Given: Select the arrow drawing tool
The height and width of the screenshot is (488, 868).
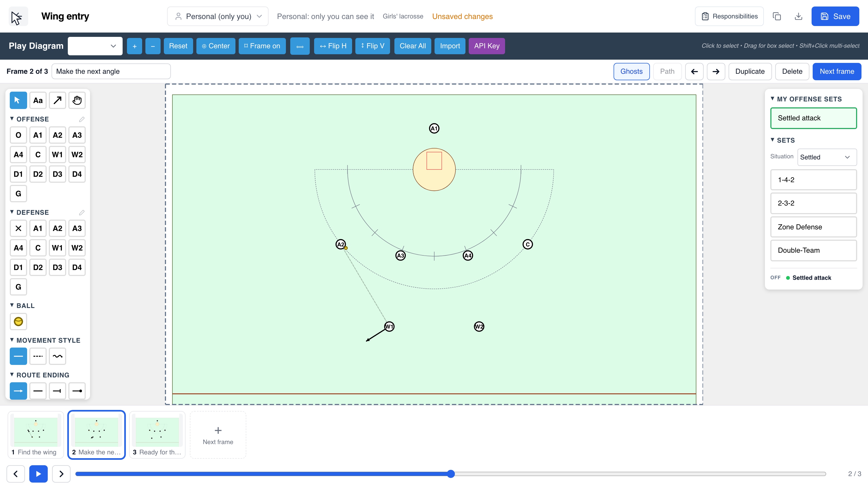Looking at the screenshot, I should point(57,100).
